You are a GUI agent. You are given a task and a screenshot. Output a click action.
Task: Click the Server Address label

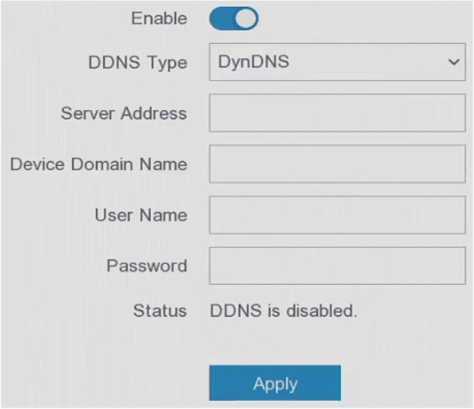tap(124, 113)
